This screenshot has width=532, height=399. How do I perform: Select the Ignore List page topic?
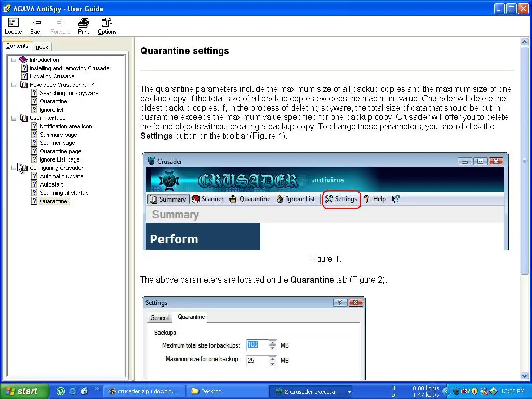pyautogui.click(x=60, y=159)
